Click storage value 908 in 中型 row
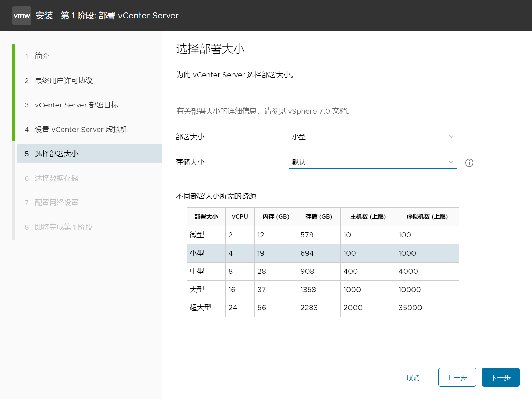Viewport: 532px width, 399px height. click(x=307, y=271)
